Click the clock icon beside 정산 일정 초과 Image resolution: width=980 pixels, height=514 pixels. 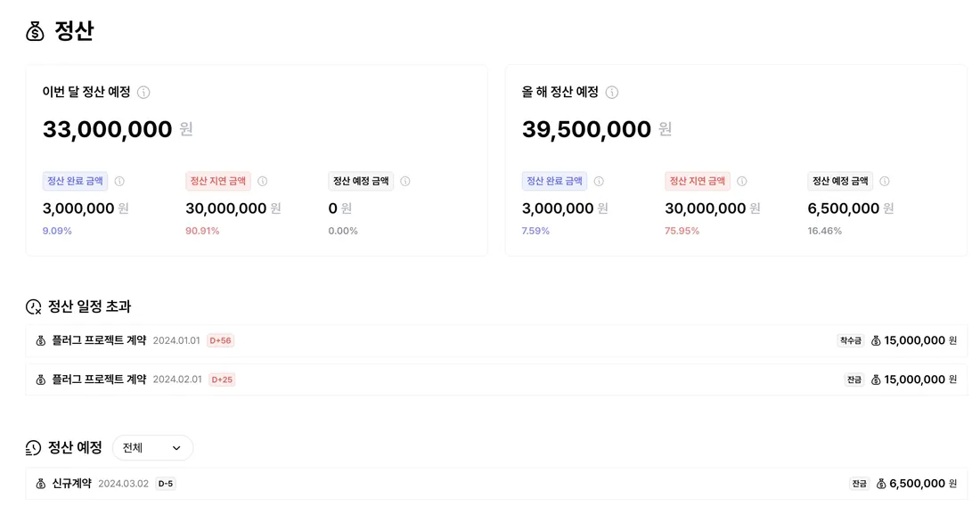point(33,307)
